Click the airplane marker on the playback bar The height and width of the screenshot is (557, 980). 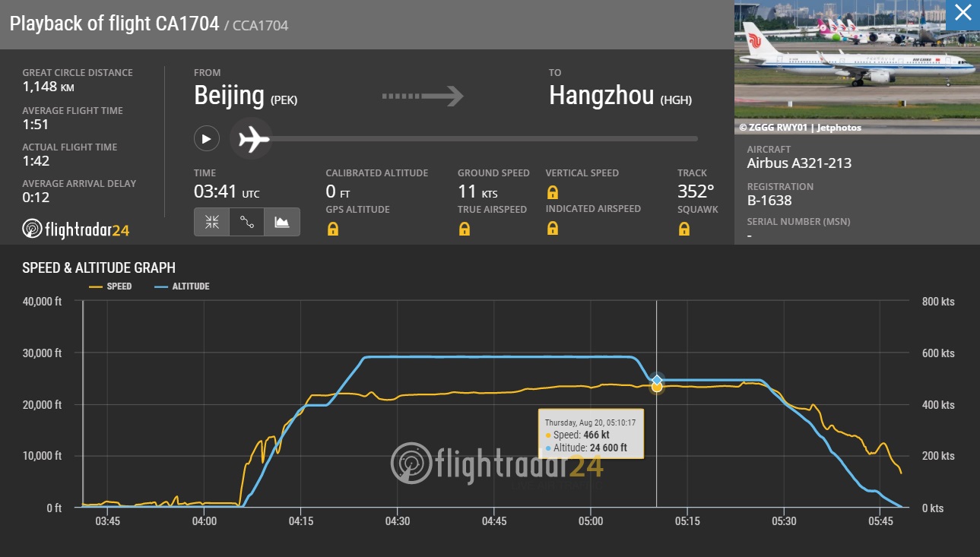(x=251, y=139)
